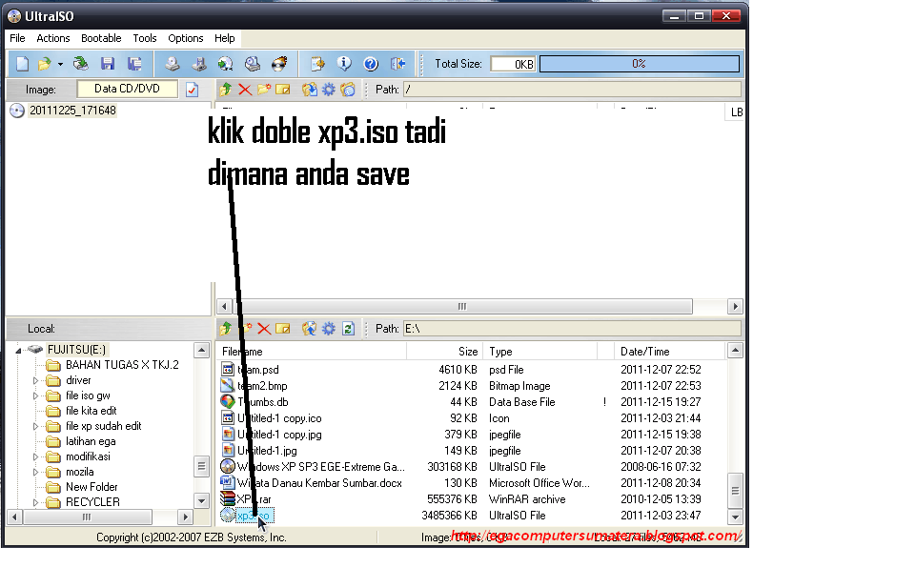Viewport: 916px width, 588px height.
Task: Click the Convert image disc icon
Action: [226, 64]
